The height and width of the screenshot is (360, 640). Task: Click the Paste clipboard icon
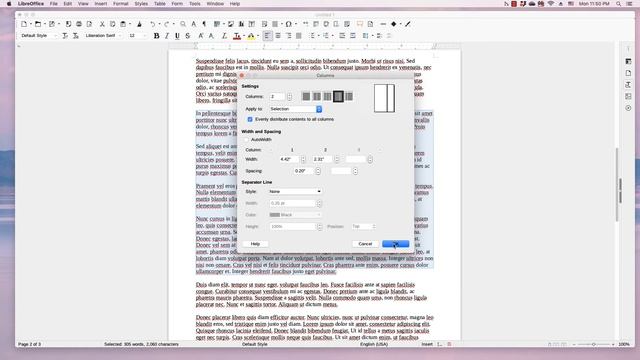point(123,24)
